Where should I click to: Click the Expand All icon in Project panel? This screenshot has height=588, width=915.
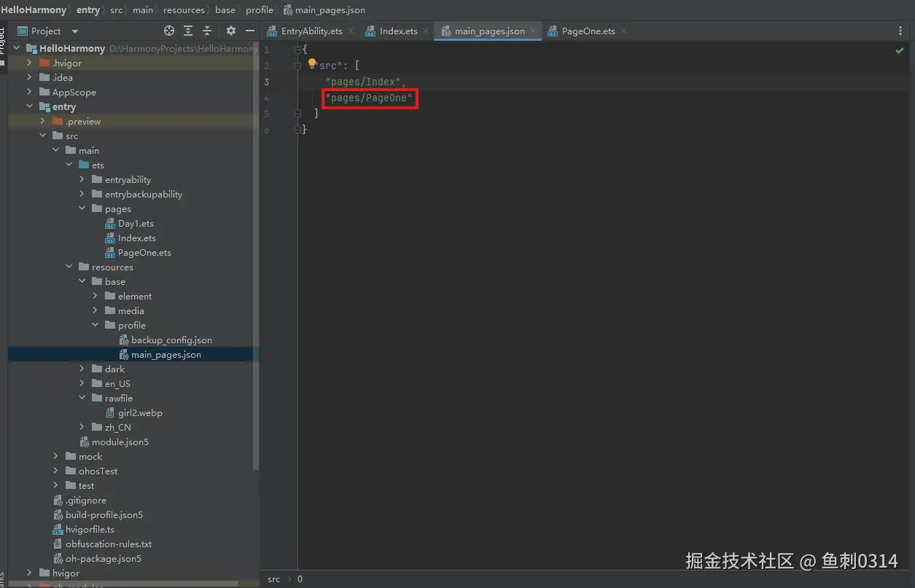[188, 31]
